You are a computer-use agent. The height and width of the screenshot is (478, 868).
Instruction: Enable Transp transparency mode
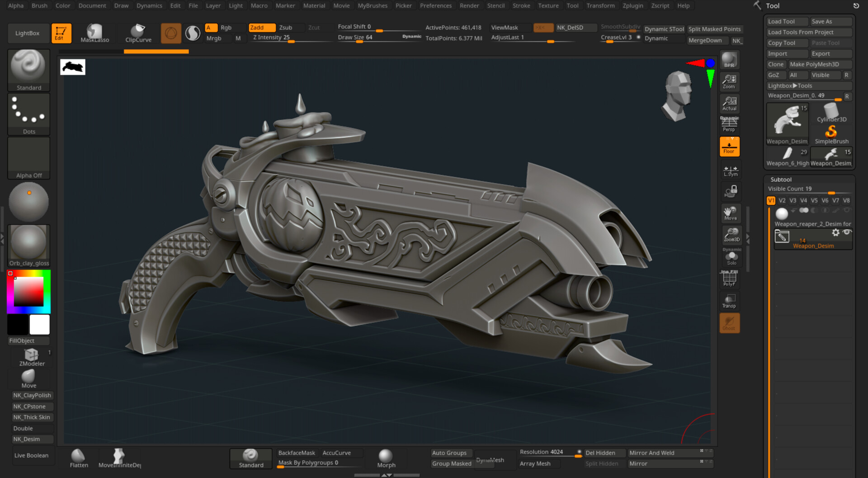(x=730, y=300)
